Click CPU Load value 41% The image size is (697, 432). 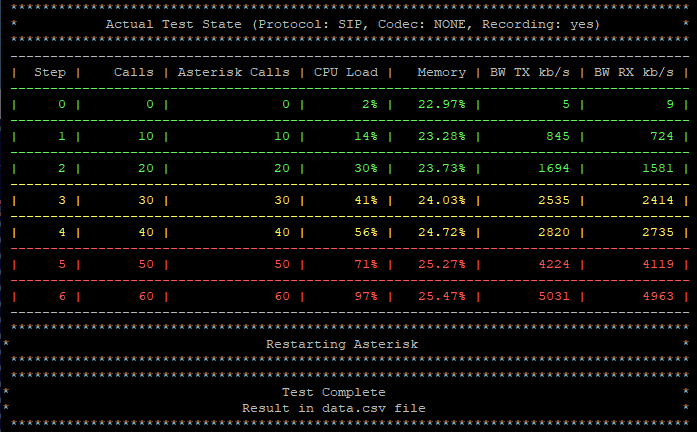pos(366,200)
